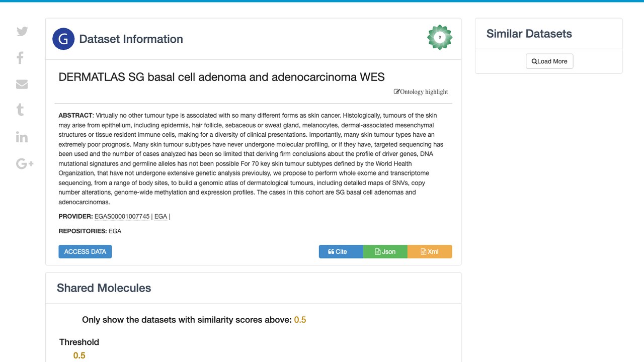Share dataset by email envelope icon
This screenshot has width=644, height=362.
click(x=22, y=84)
